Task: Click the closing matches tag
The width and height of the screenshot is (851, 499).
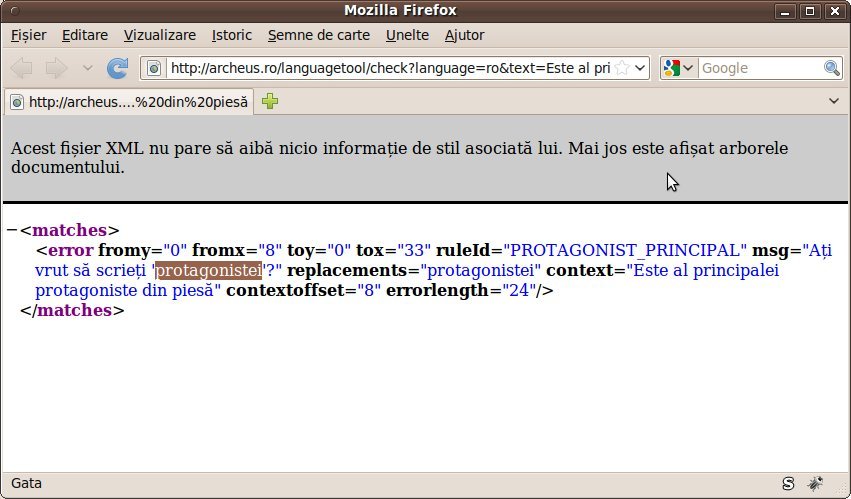Action: tap(72, 310)
